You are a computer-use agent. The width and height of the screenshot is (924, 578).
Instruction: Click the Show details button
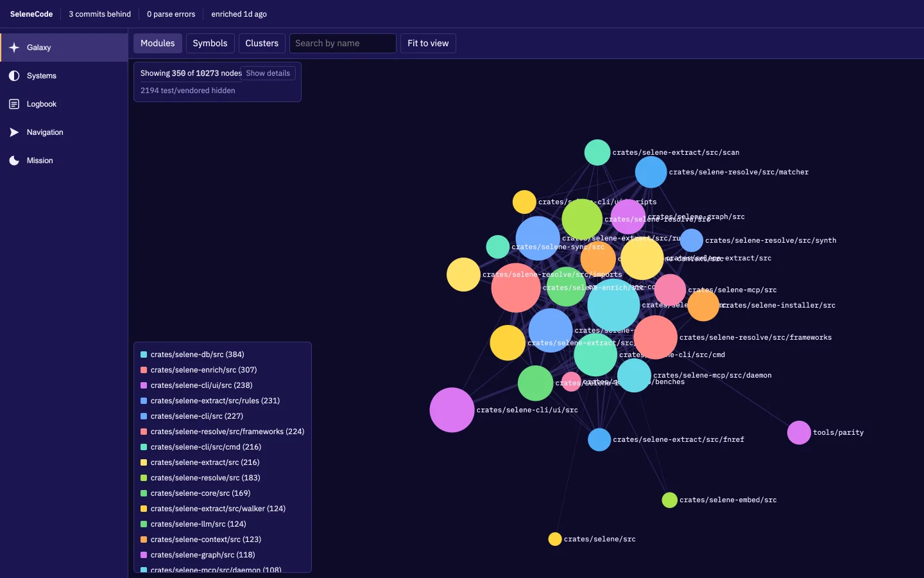click(268, 73)
